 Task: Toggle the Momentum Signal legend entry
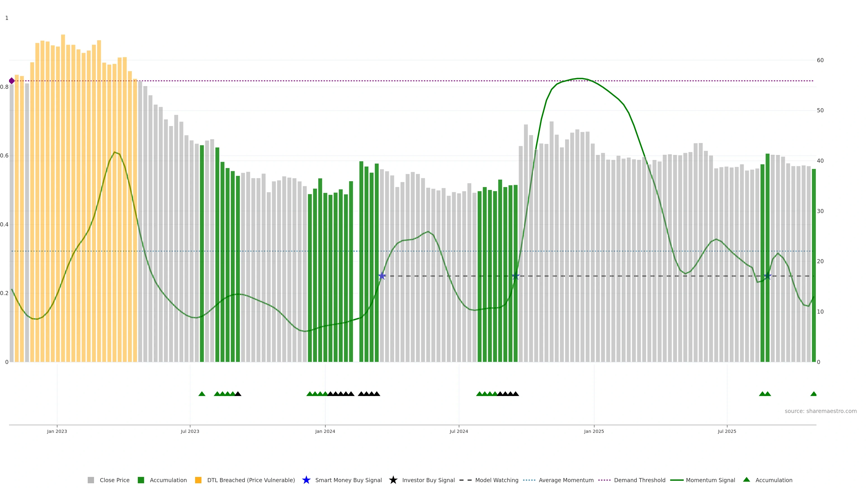click(710, 480)
